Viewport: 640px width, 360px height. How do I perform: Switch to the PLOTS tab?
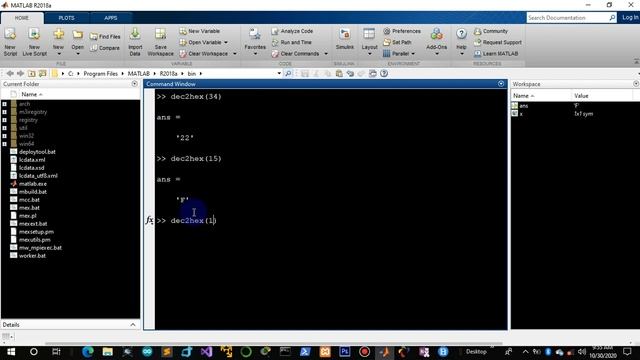66,18
